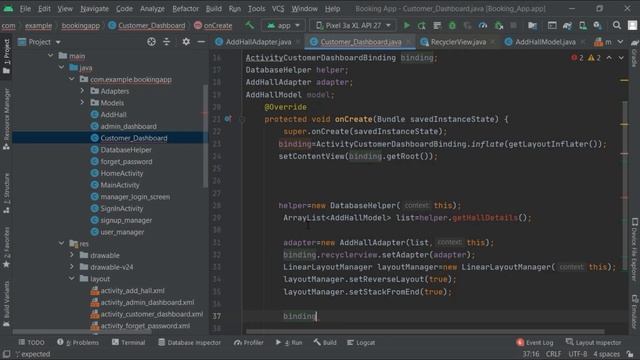This screenshot has width=640, height=360.
Task: Toggle the Favorites side tab
Action: (x=6, y=247)
